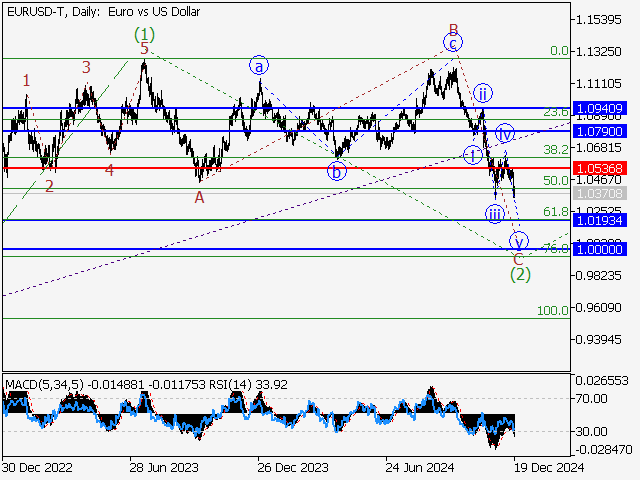Select the green '(2)' wave label
The width and height of the screenshot is (640, 480).
pyautogui.click(x=519, y=273)
